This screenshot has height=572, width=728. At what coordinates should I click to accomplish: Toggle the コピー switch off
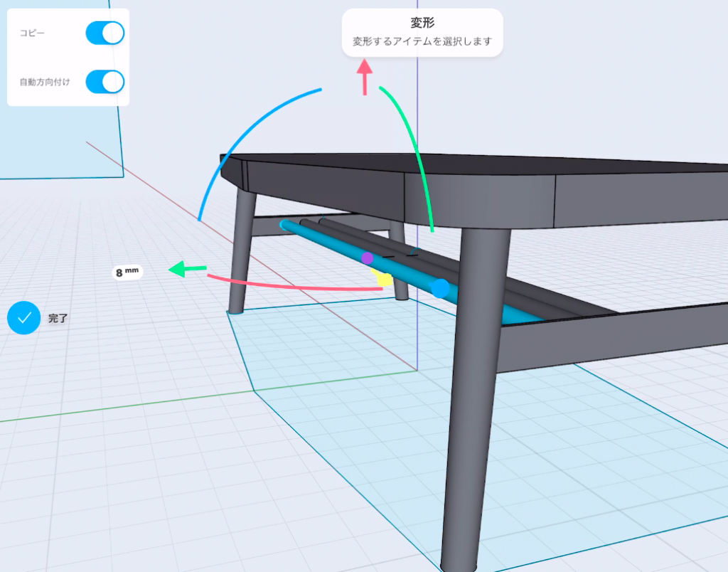pos(105,33)
